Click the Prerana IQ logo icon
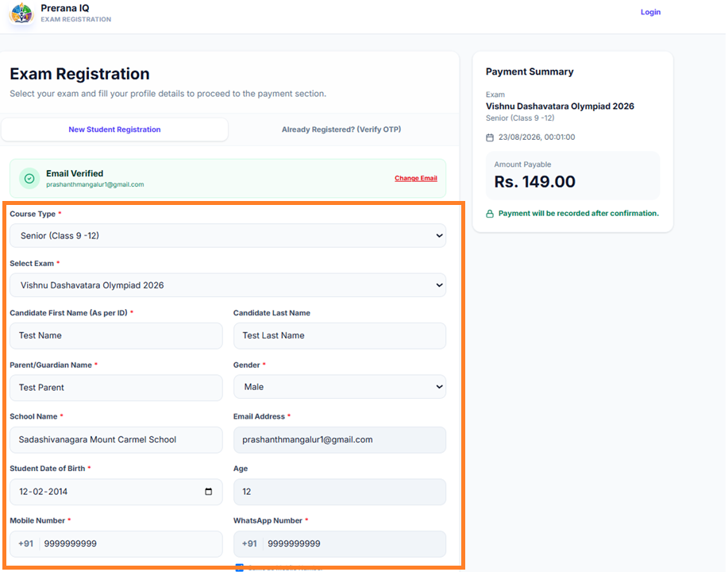The width and height of the screenshot is (728, 572). 21,13
